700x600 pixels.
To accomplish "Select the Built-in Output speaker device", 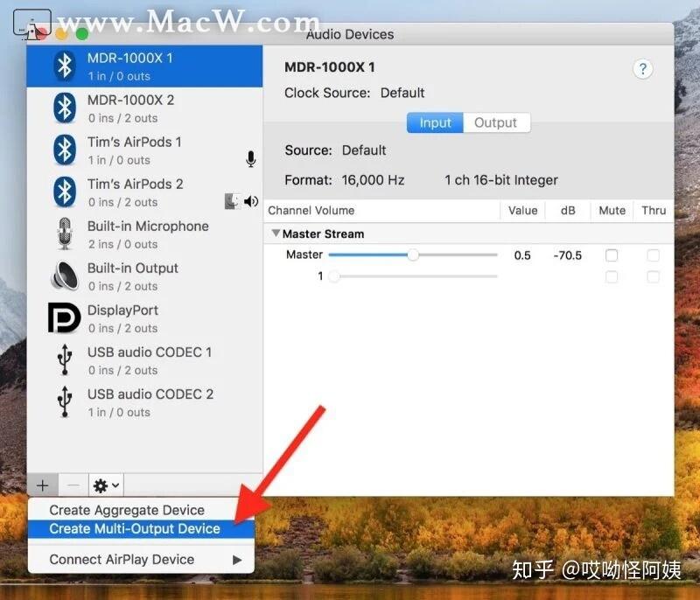I will pyautogui.click(x=131, y=276).
